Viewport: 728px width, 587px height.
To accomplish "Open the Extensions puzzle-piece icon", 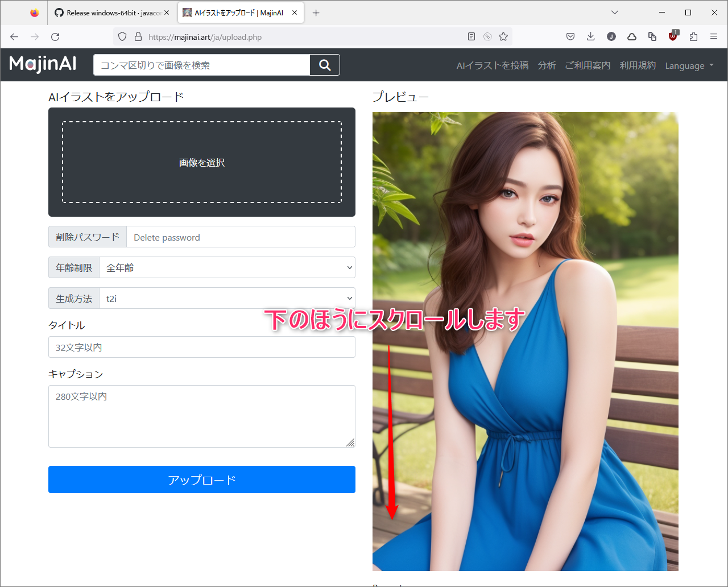I will 693,36.
